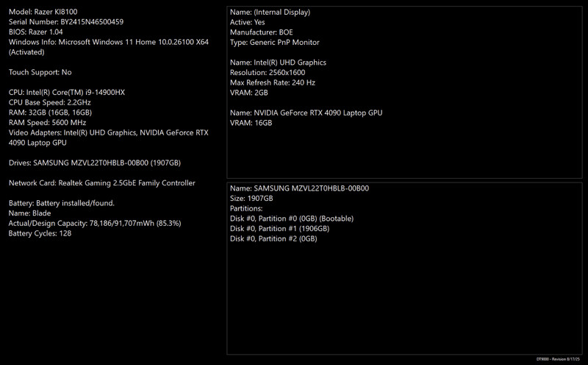Click the (Activated) status text
This screenshot has width=588, height=365.
26,52
